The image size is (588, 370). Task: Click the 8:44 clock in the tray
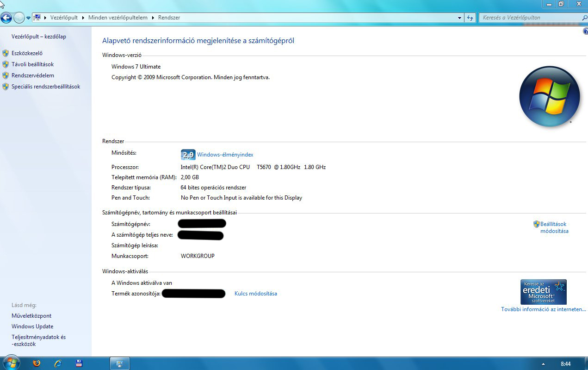click(565, 364)
